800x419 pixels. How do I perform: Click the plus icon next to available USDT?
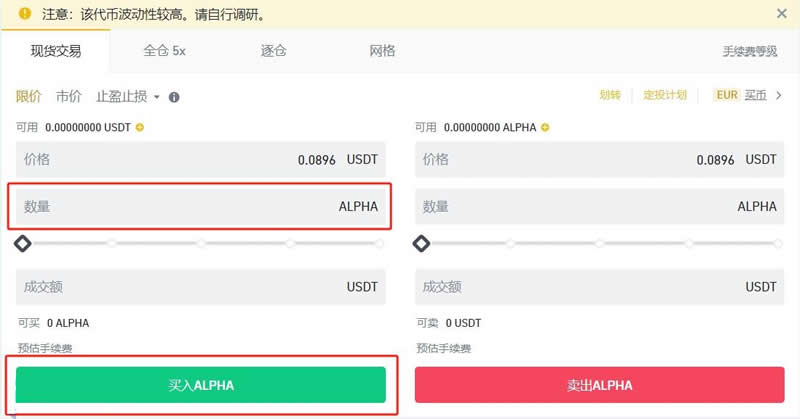140,127
